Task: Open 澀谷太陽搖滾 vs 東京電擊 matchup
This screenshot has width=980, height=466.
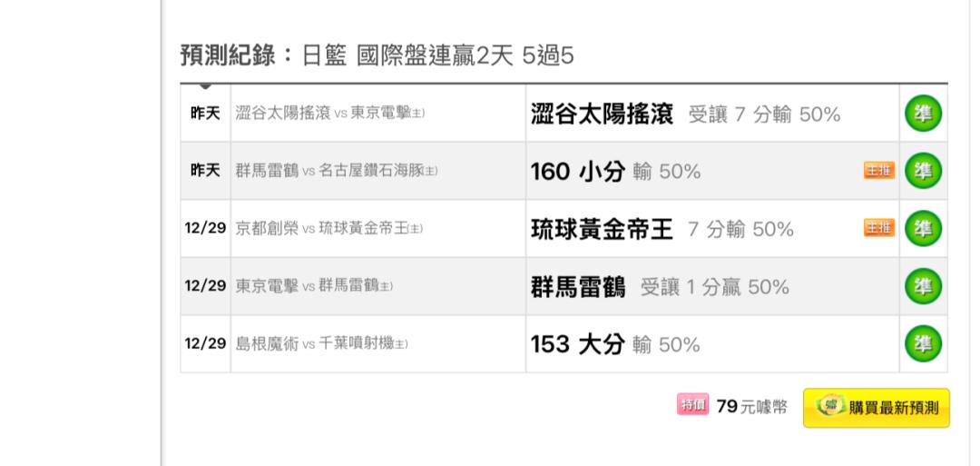Action: pos(330,114)
